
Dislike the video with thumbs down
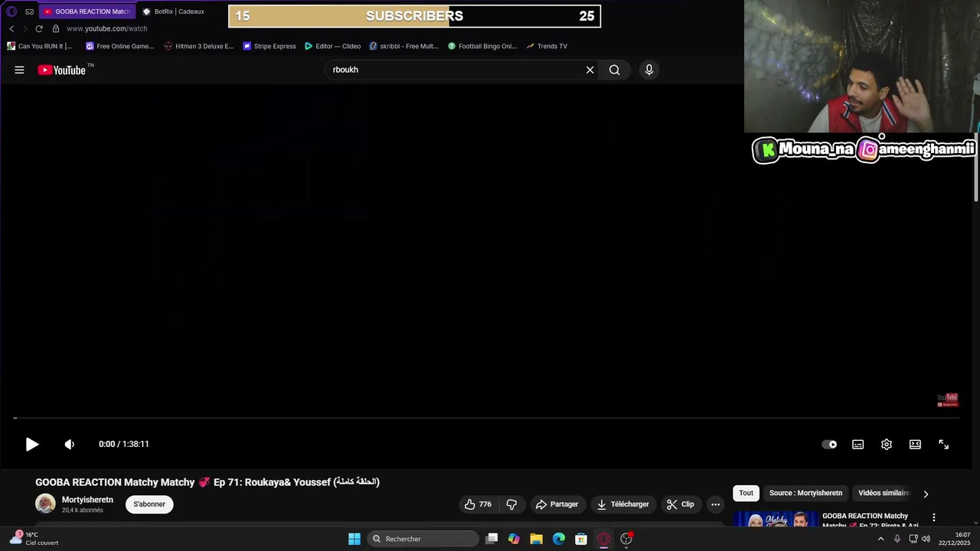[x=511, y=504]
